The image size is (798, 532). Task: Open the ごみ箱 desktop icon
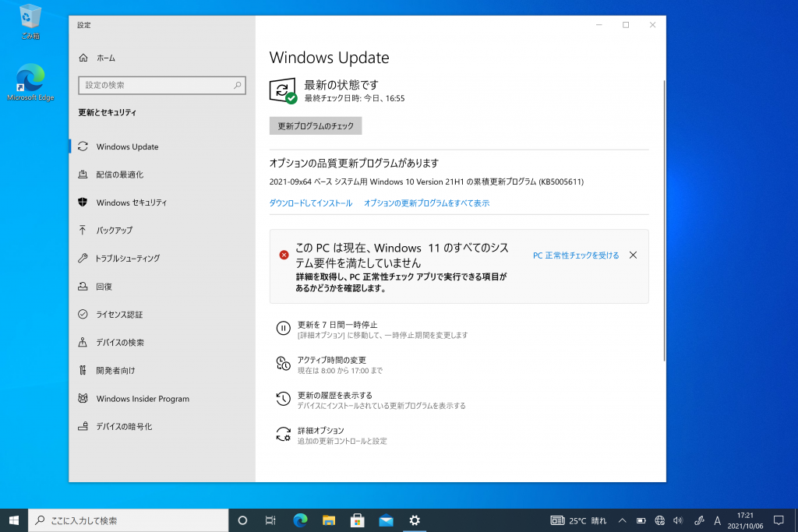point(30,22)
